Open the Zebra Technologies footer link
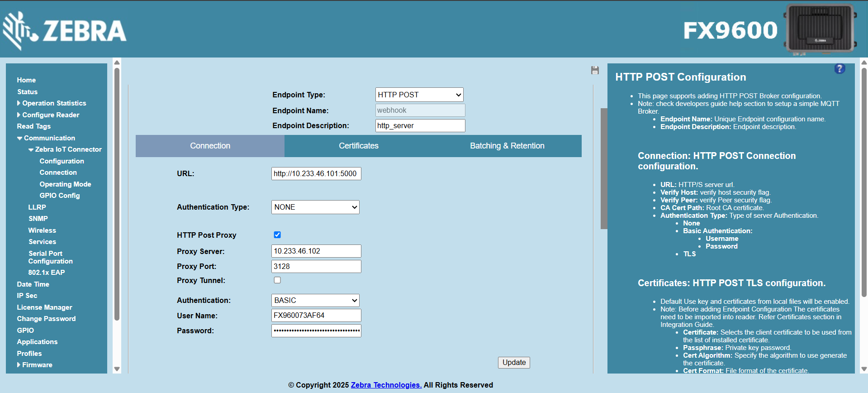 click(x=386, y=385)
